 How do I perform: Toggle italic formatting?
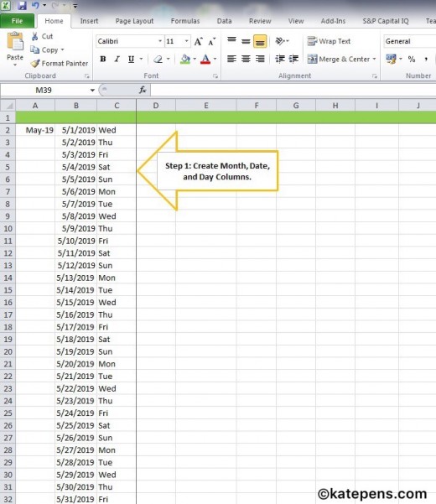tap(117, 60)
